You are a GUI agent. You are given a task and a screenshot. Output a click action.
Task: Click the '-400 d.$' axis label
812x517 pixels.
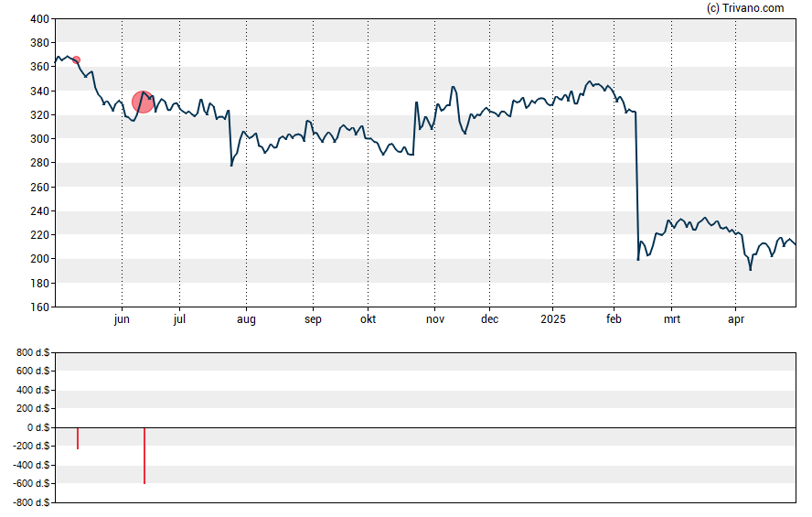(32, 465)
